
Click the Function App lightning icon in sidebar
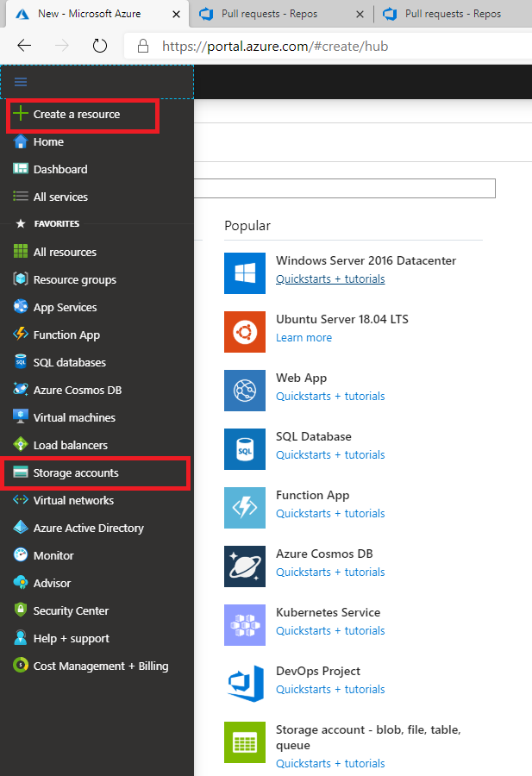21,334
